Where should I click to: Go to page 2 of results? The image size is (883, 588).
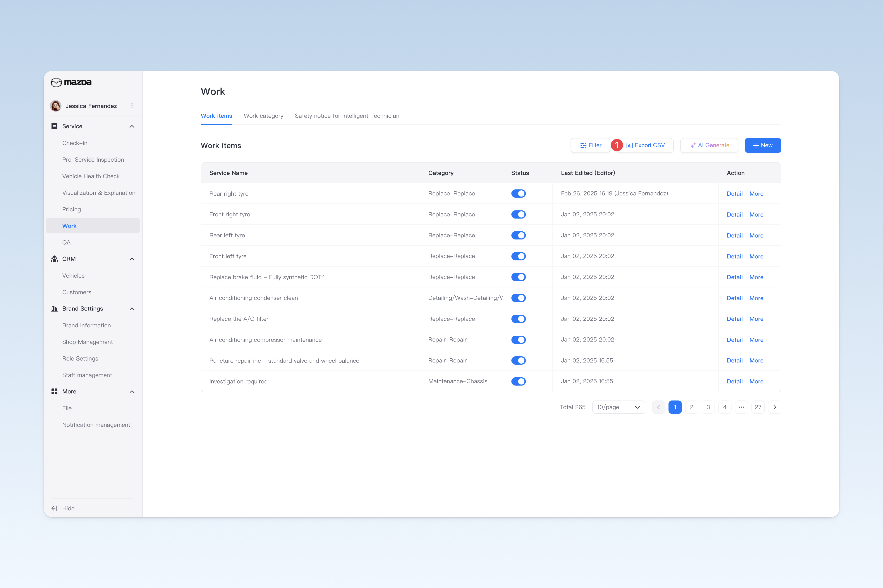(x=691, y=407)
